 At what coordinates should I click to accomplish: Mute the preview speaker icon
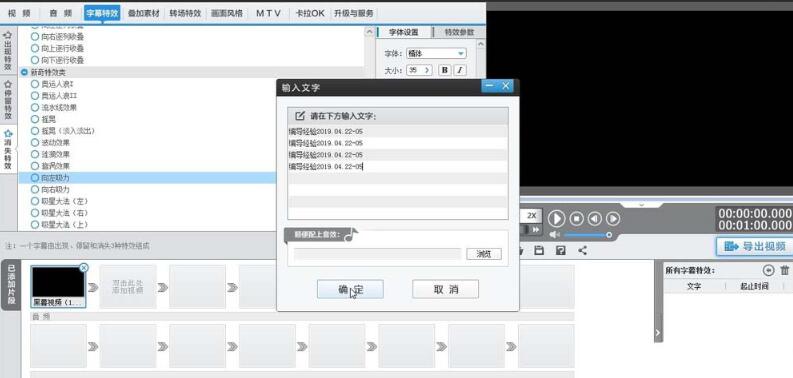(555, 235)
